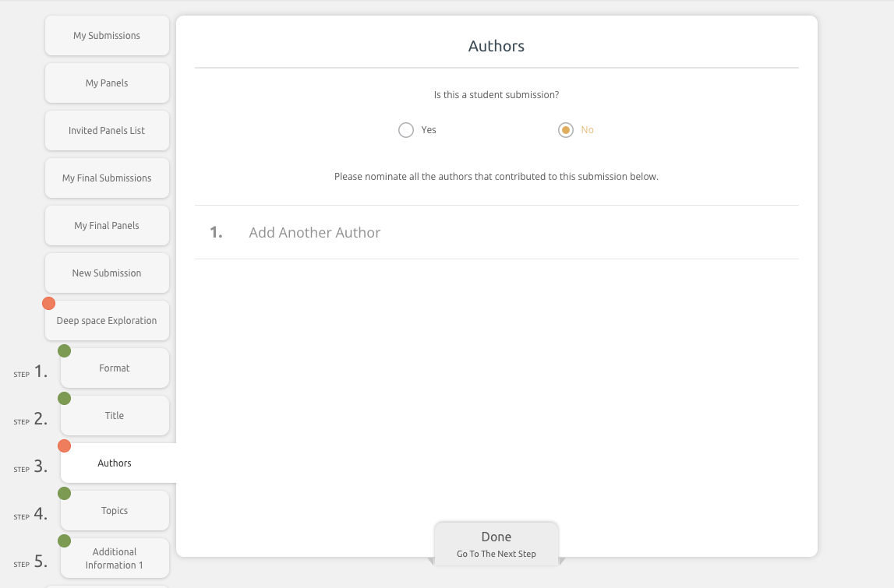The image size is (894, 588).
Task: Click green status dot on Topics step
Action: click(x=65, y=494)
